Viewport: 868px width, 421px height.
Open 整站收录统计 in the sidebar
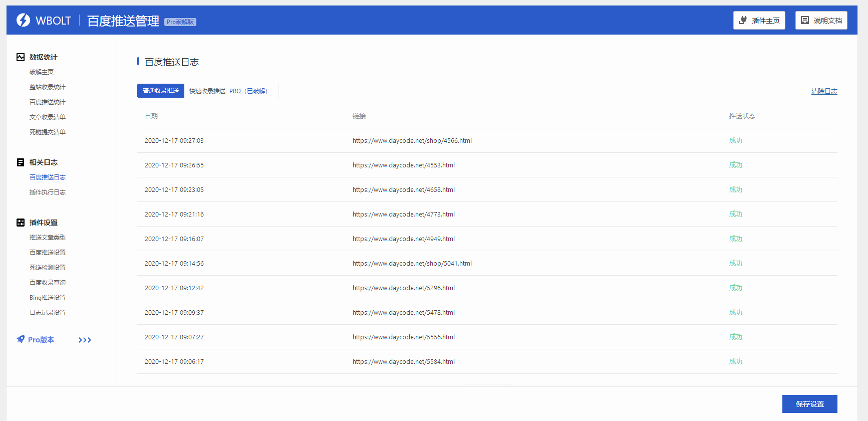(x=48, y=87)
